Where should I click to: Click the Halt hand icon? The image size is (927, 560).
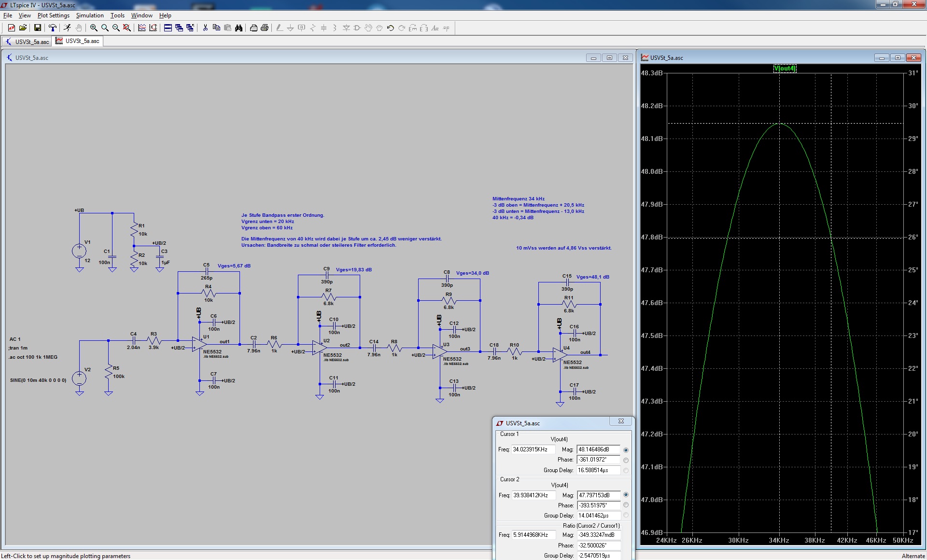click(79, 28)
